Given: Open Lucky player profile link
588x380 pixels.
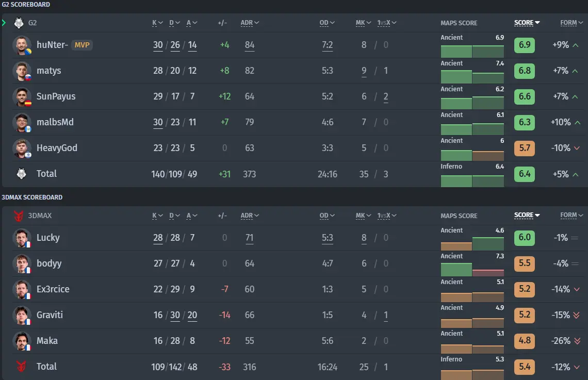Looking at the screenshot, I should [x=48, y=238].
